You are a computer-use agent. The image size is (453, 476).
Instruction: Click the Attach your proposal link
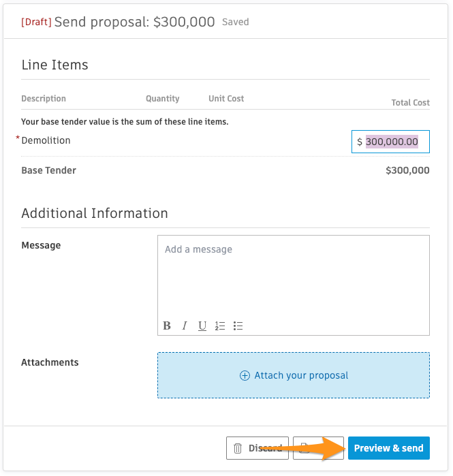[301, 375]
